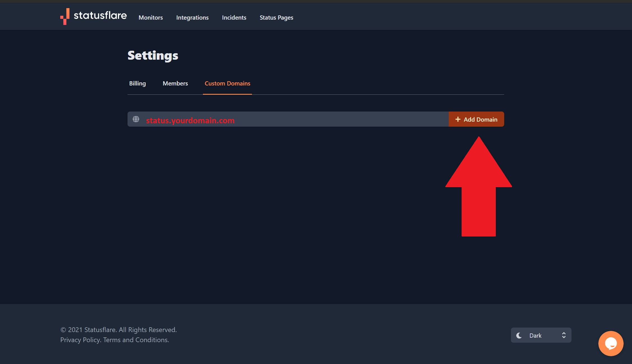Open the Privacy Policy link
Image resolution: width=632 pixels, height=364 pixels.
click(x=80, y=340)
